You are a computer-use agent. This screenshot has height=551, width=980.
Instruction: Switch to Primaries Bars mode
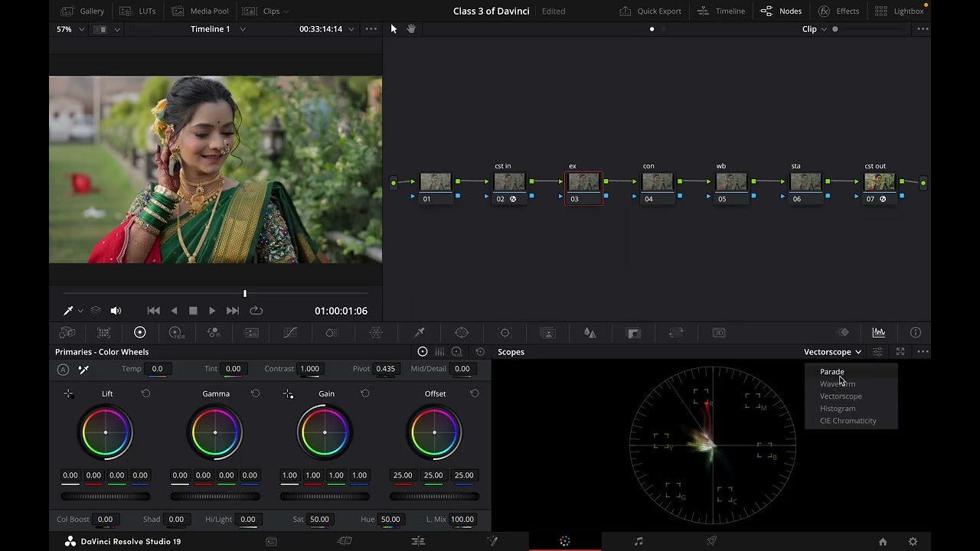[x=439, y=352]
